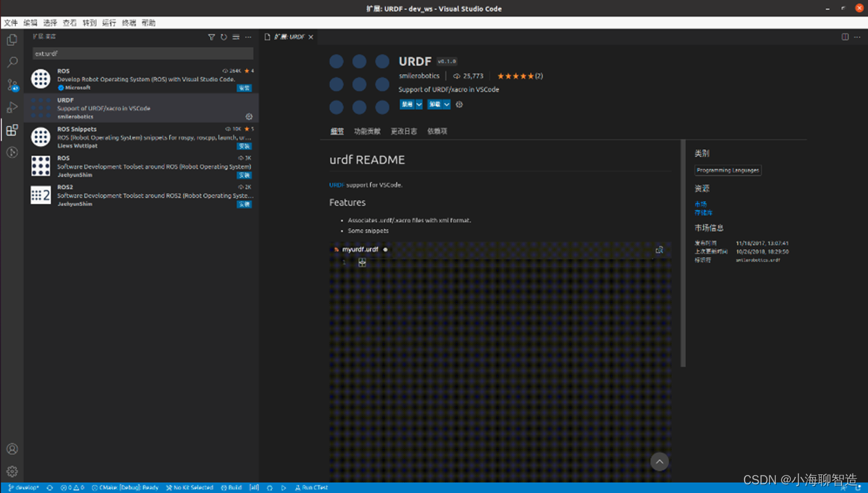Screen dimensions: 868x493
Task: Open the 帮助 menu
Action: 149,23
